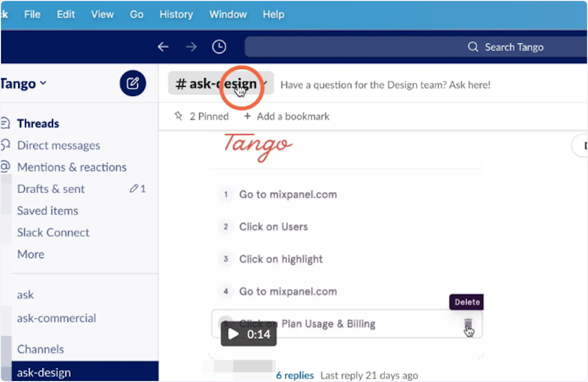Screen dimensions: 588x382
Task: Open the Help menu
Action: pyautogui.click(x=273, y=14)
